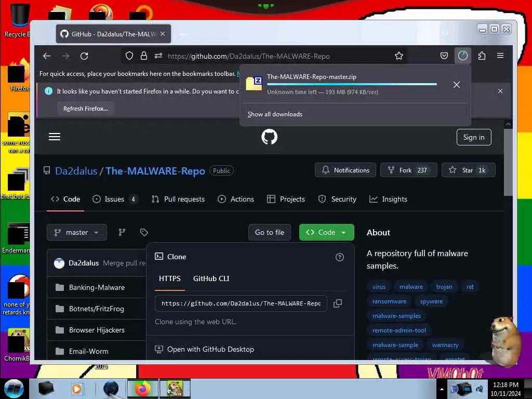The width and height of the screenshot is (532, 399).
Task: Click the page vertical scrollbar thumb
Action: click(x=508, y=162)
